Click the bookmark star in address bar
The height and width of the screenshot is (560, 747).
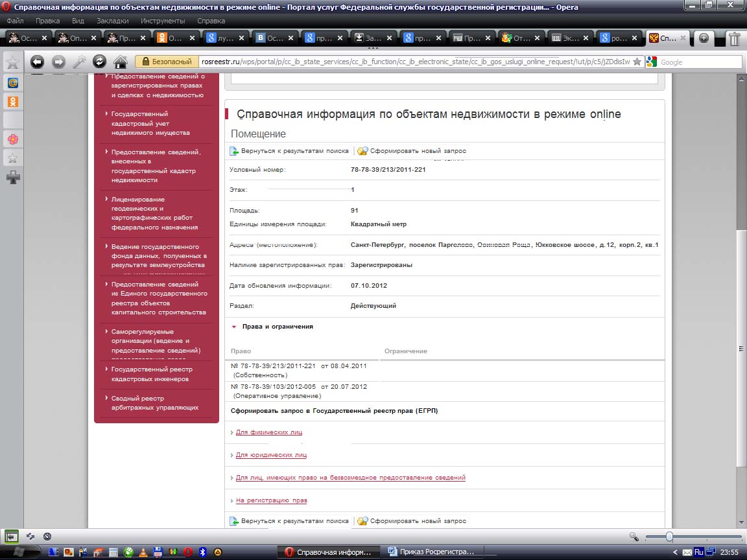pyautogui.click(x=637, y=62)
